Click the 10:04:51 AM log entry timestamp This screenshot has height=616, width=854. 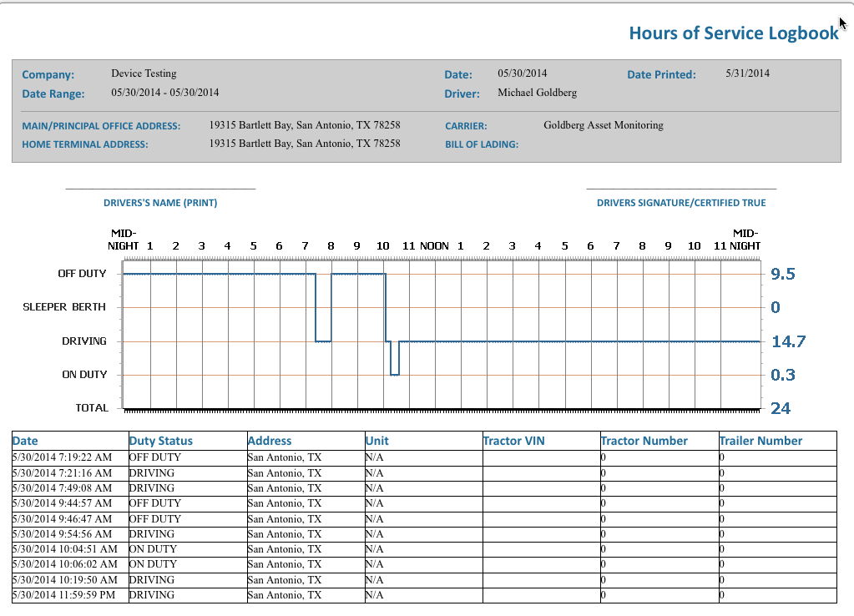pos(65,549)
